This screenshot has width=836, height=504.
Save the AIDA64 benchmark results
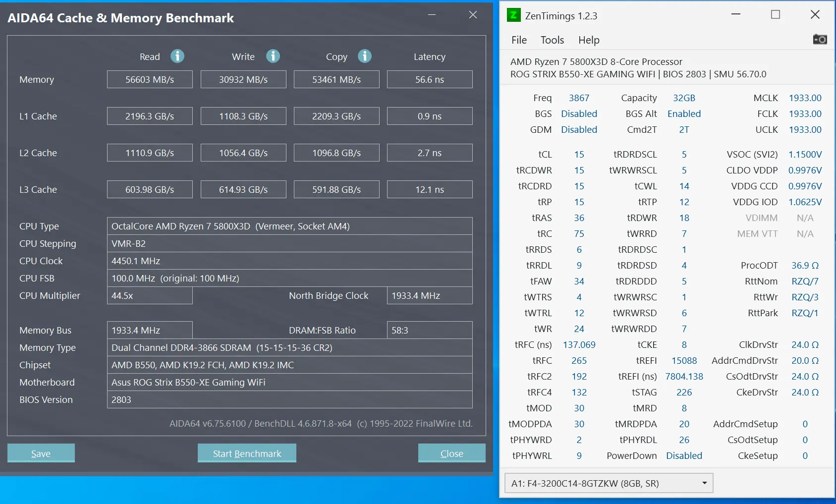pyautogui.click(x=41, y=453)
